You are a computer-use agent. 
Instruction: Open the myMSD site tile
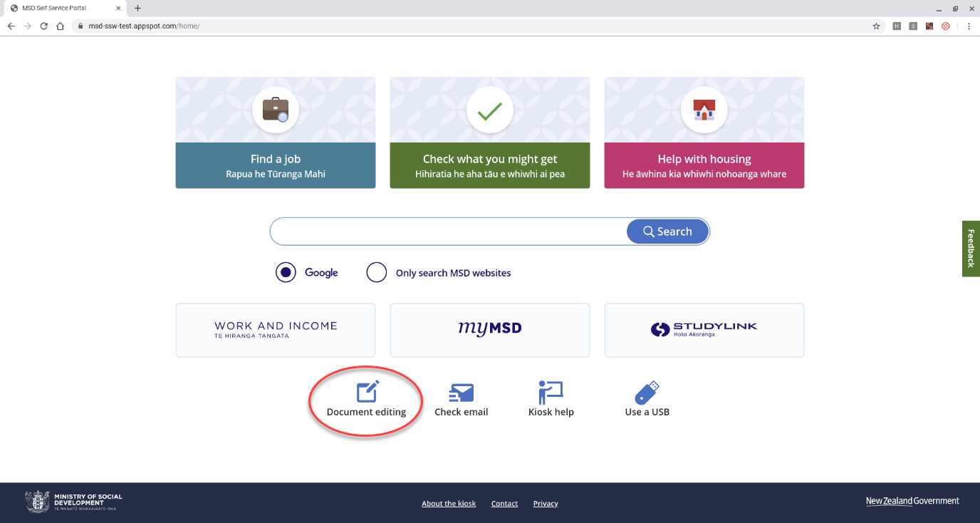[x=490, y=330]
